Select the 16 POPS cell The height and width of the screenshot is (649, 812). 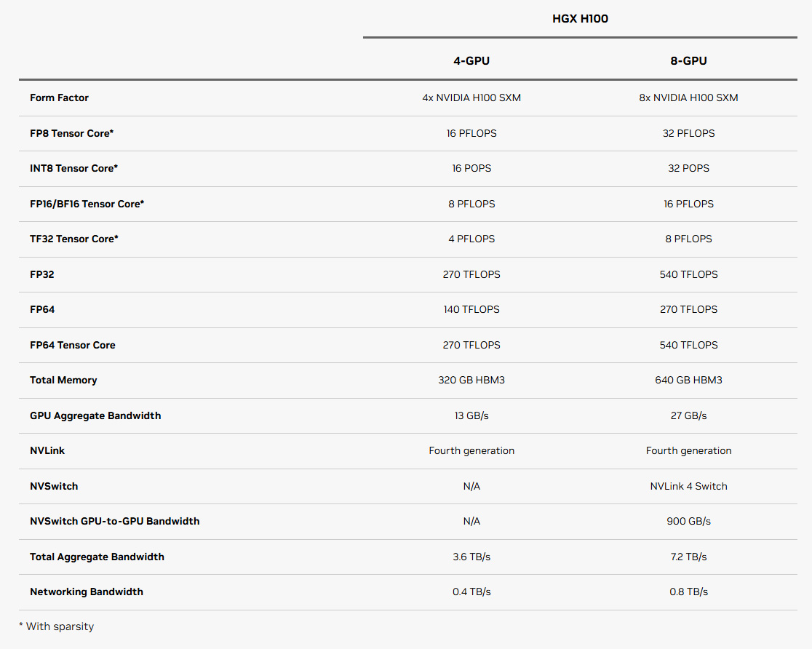pos(471,168)
